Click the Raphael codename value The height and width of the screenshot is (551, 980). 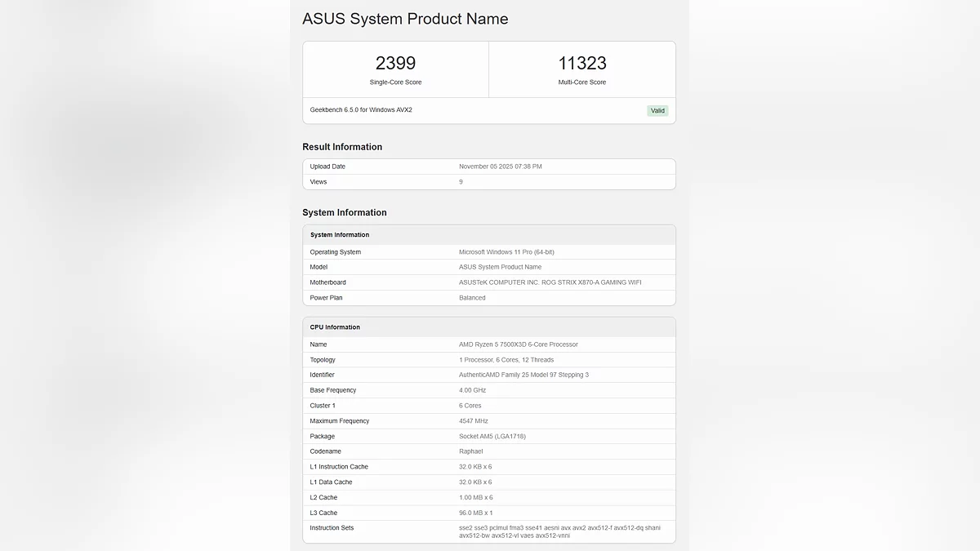point(470,451)
